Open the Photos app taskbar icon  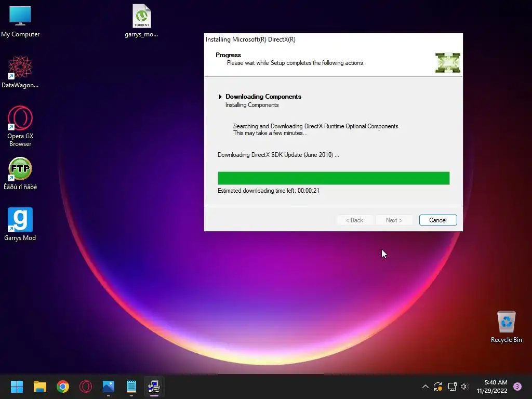[109, 387]
